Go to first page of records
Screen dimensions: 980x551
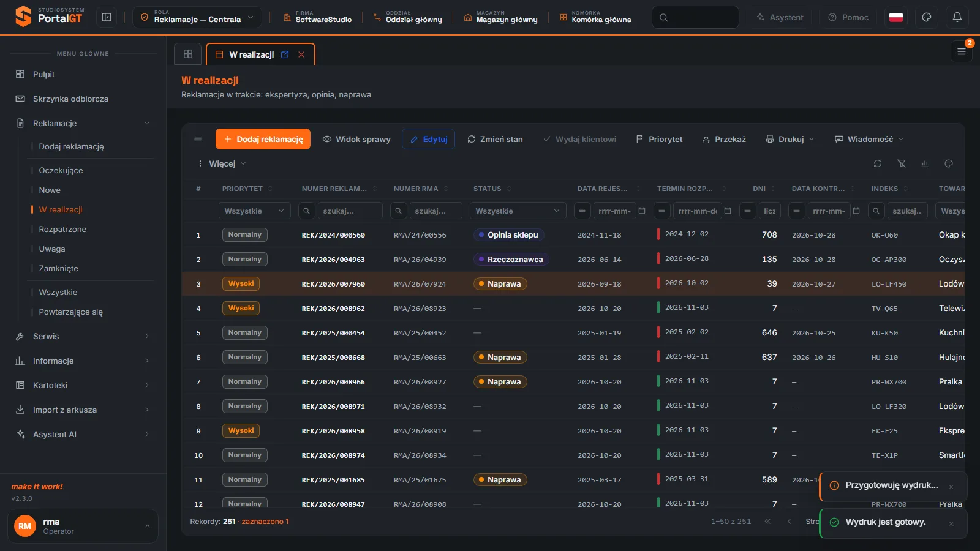coord(767,522)
